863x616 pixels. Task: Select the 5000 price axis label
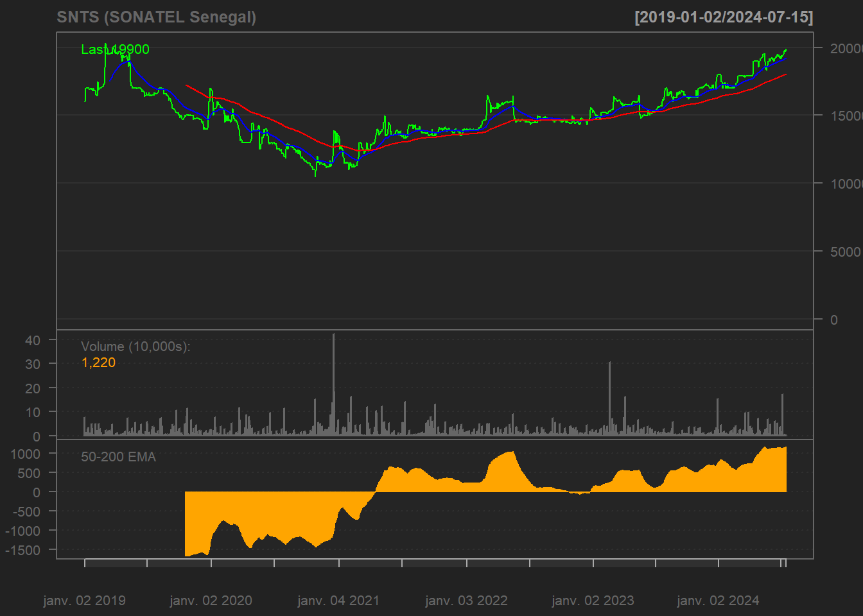(x=845, y=252)
